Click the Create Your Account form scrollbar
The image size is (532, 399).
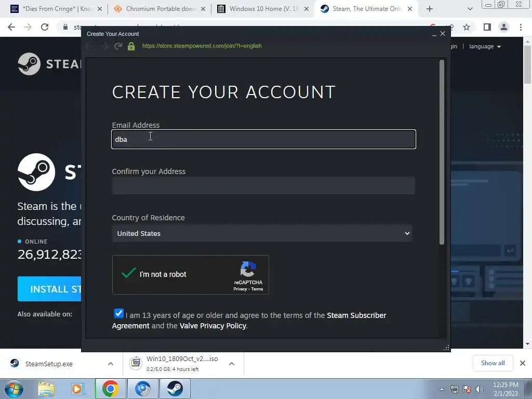tap(442, 152)
